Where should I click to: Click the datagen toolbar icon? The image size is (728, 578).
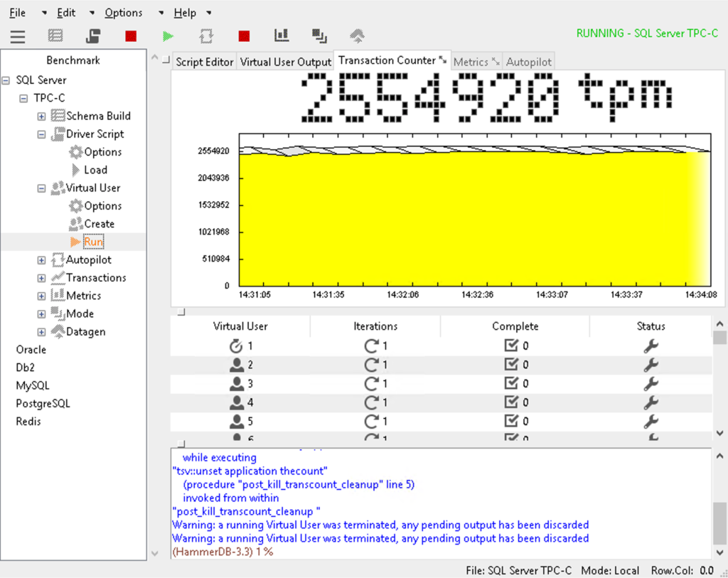click(x=357, y=36)
